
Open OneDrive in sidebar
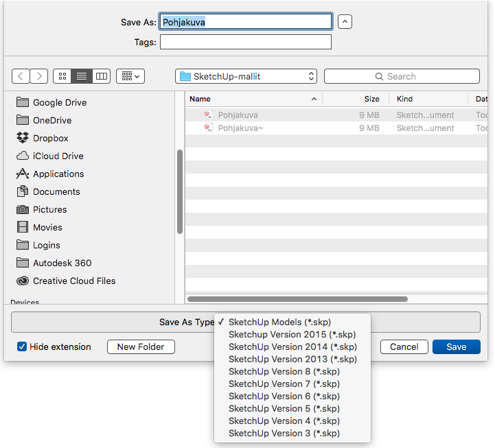tap(44, 120)
